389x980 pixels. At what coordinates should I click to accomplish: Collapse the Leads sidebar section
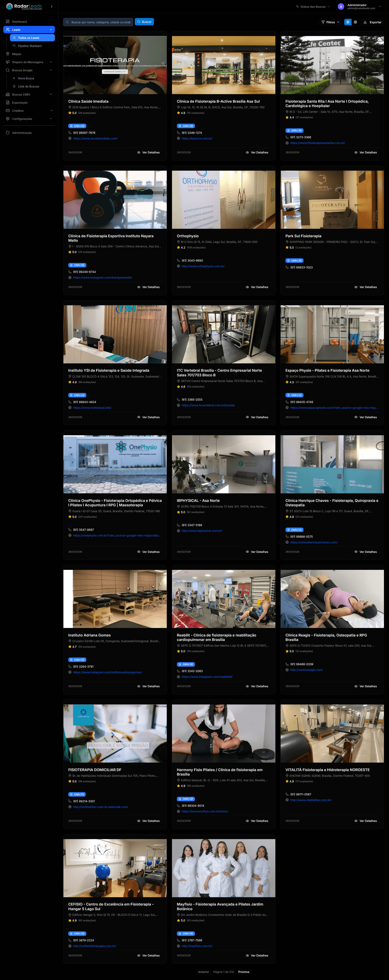pos(51,30)
